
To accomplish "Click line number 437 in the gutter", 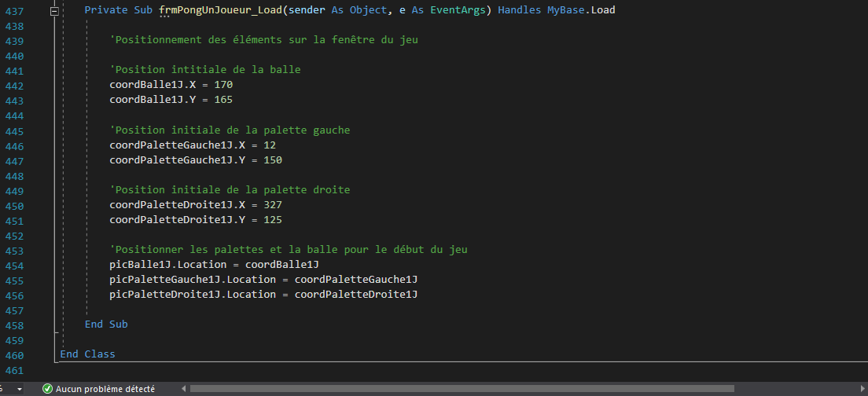I will point(14,11).
